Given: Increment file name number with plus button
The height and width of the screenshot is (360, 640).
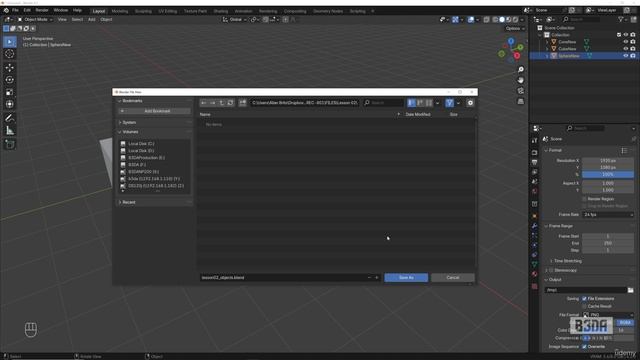Looking at the screenshot, I should tap(377, 278).
